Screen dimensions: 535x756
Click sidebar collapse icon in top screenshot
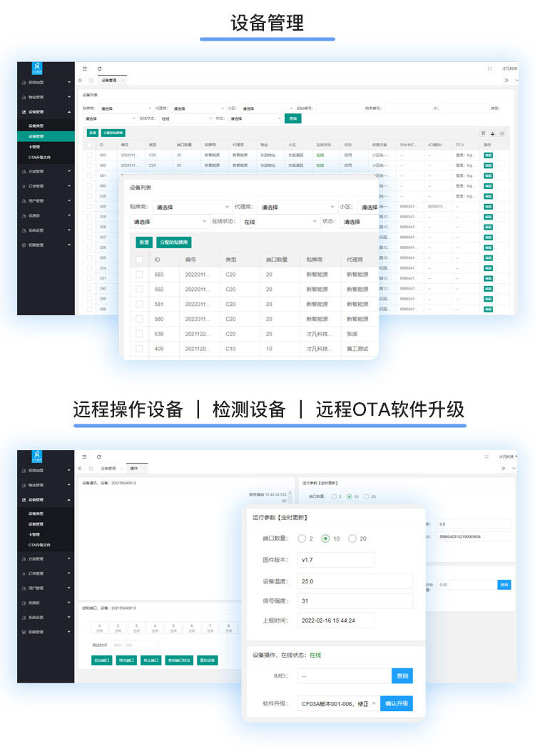[x=84, y=69]
